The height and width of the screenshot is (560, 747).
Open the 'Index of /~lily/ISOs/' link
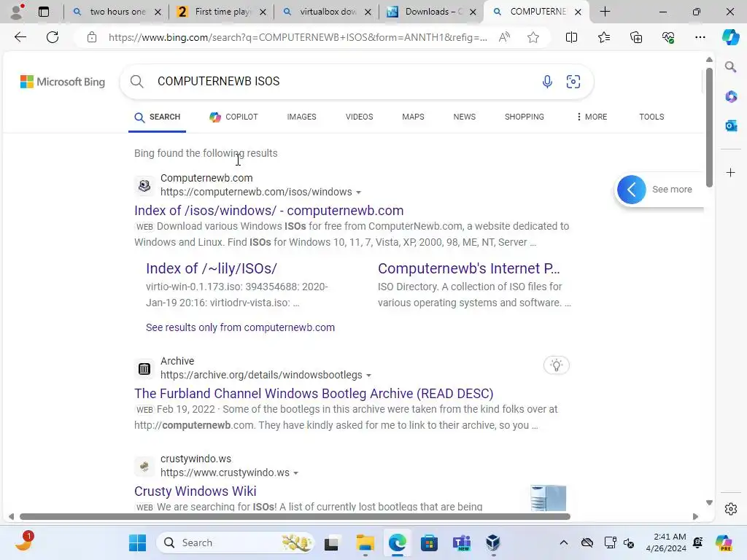pos(211,268)
